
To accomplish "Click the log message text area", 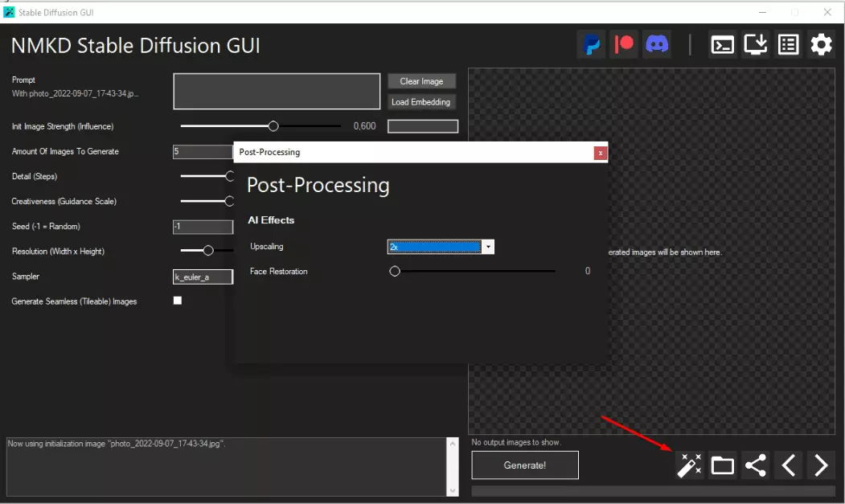I will click(x=227, y=467).
